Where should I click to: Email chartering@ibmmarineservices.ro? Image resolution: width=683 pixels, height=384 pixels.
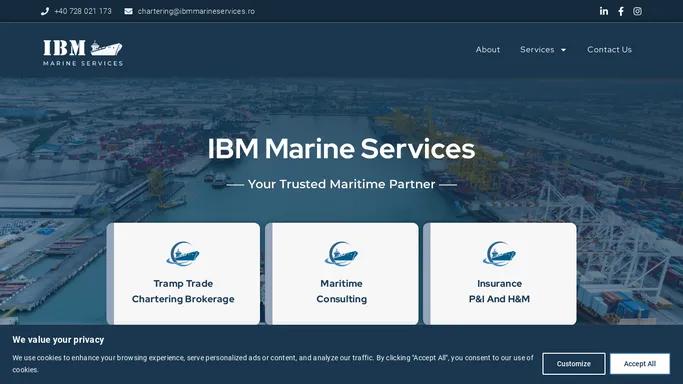click(196, 11)
